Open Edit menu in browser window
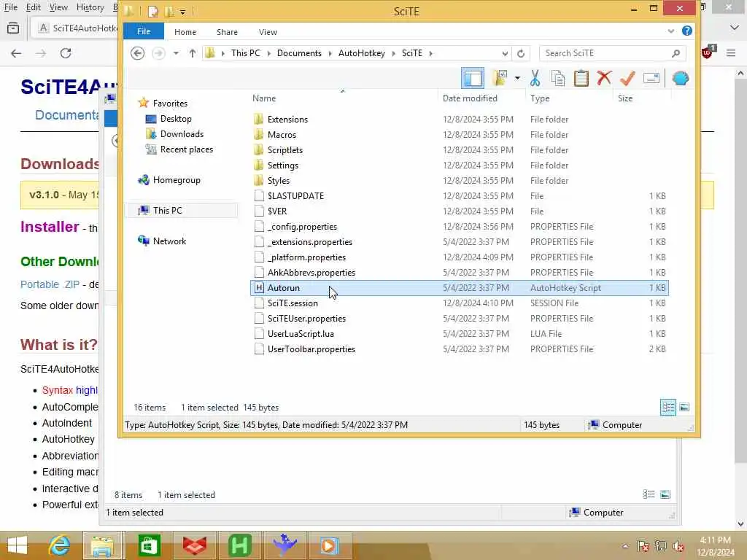Screen dimensions: 747x560 33,7
